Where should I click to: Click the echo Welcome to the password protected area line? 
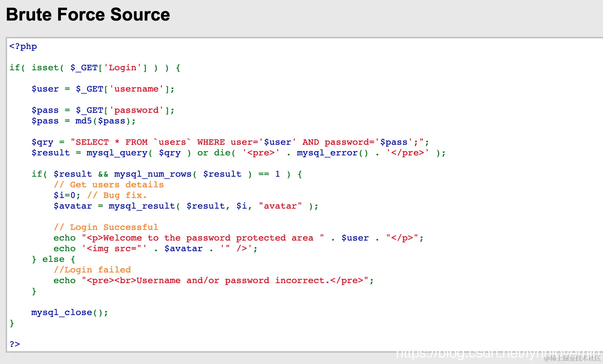(238, 238)
